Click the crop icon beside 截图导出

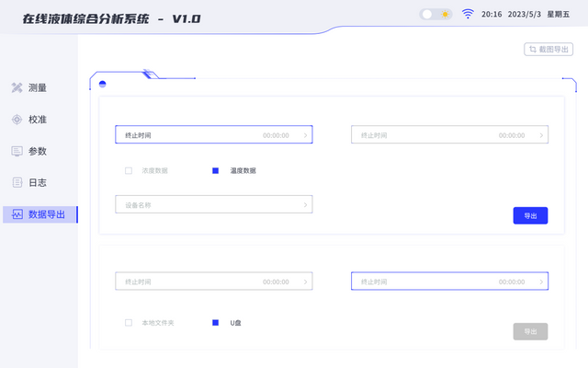[531, 50]
